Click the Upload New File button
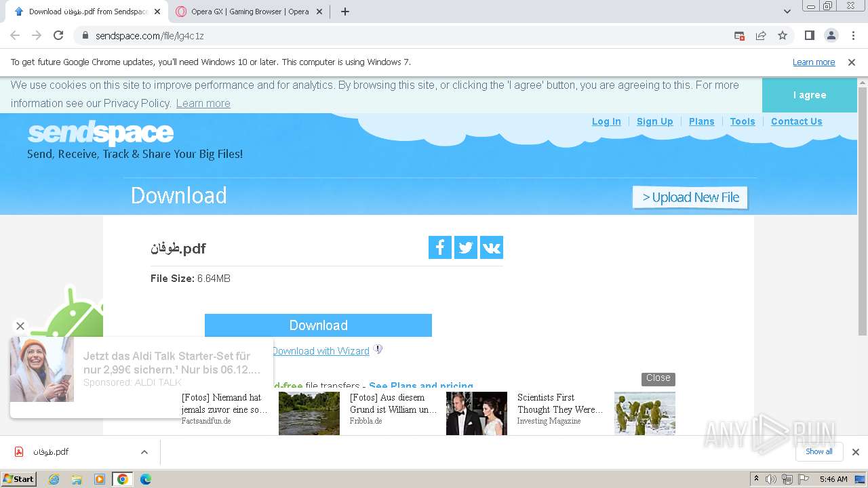Image resolution: width=868 pixels, height=488 pixels. pyautogui.click(x=690, y=197)
